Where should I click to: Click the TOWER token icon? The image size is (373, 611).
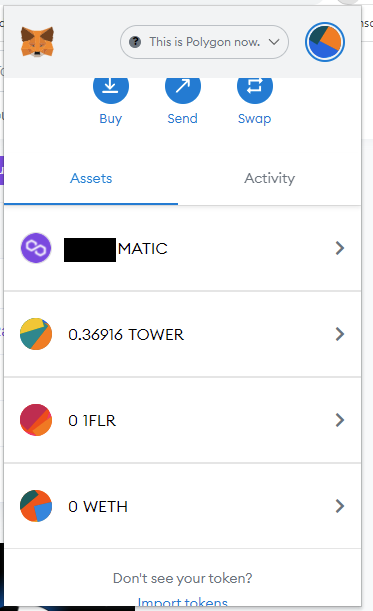tap(36, 334)
